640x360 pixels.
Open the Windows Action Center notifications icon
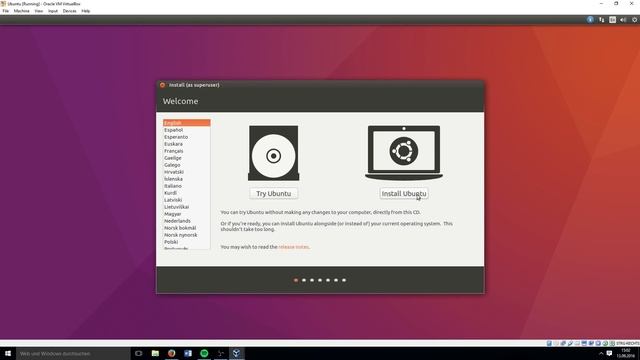609,353
